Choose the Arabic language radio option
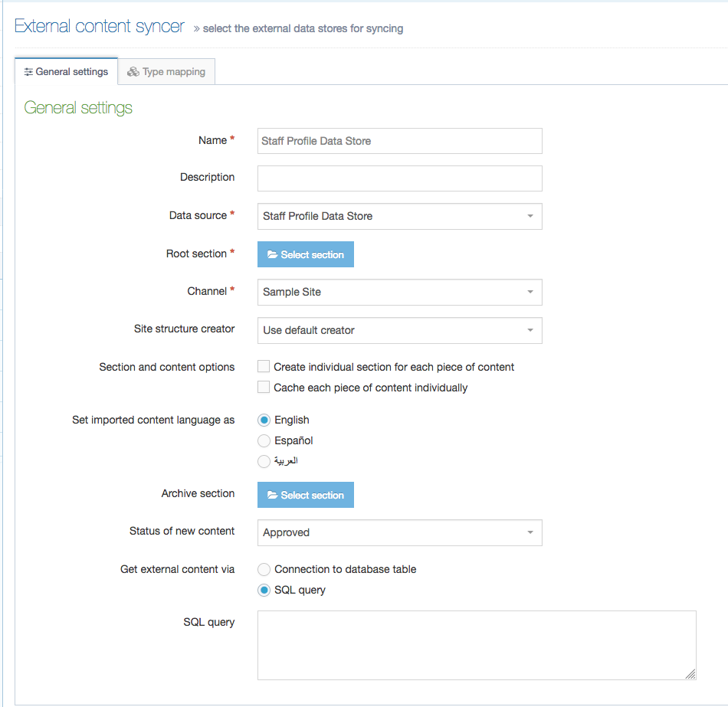 (x=264, y=461)
